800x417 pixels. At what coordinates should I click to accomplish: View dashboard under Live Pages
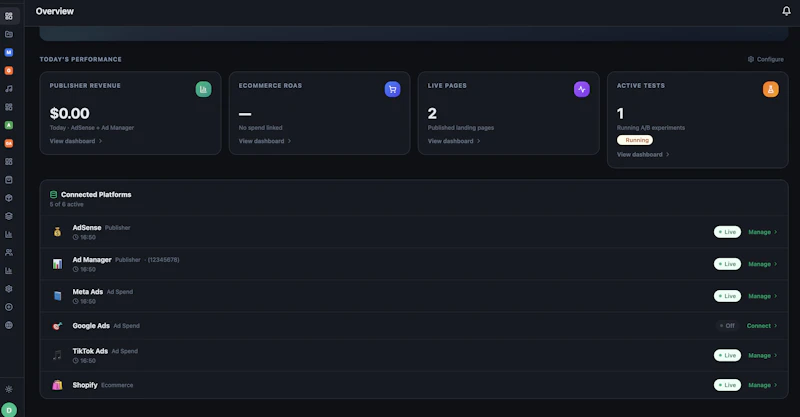point(454,141)
